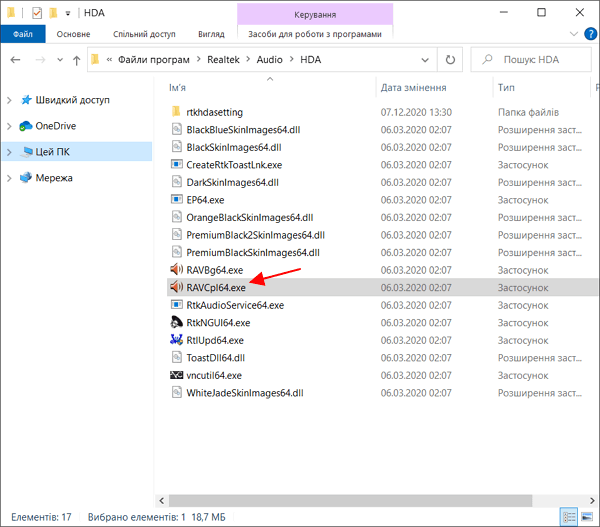Select RtkNGUI64.exe file name
Viewport: 600px width, 527px height.
point(218,323)
